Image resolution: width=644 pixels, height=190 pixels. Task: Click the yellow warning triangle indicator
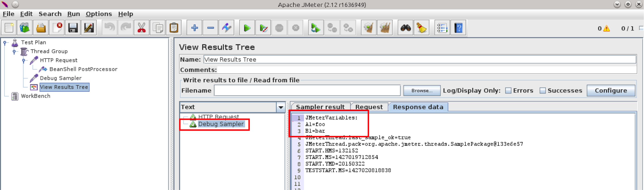606,28
